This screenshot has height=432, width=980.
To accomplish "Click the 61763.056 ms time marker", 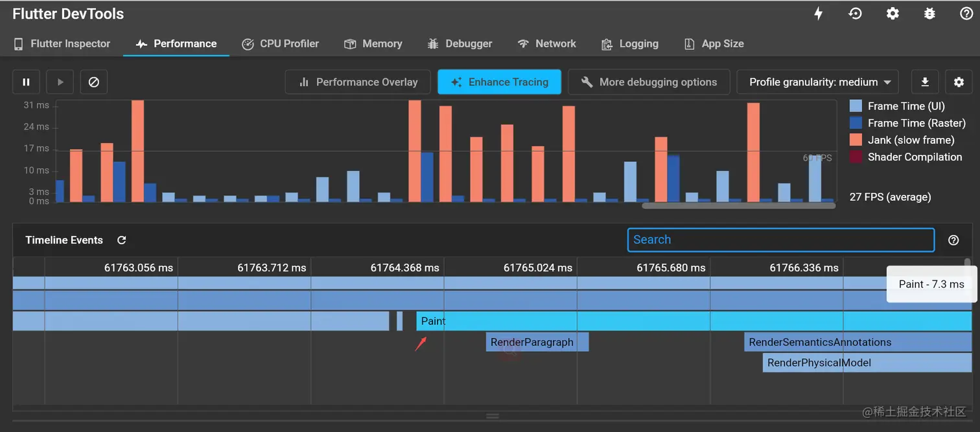I will [x=139, y=267].
